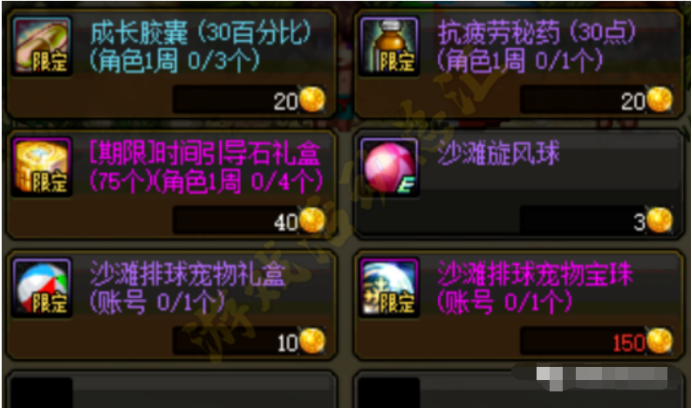Click the price field showing 20 under 成长胶囊
Screen dimensions: 692x408
click(x=249, y=100)
